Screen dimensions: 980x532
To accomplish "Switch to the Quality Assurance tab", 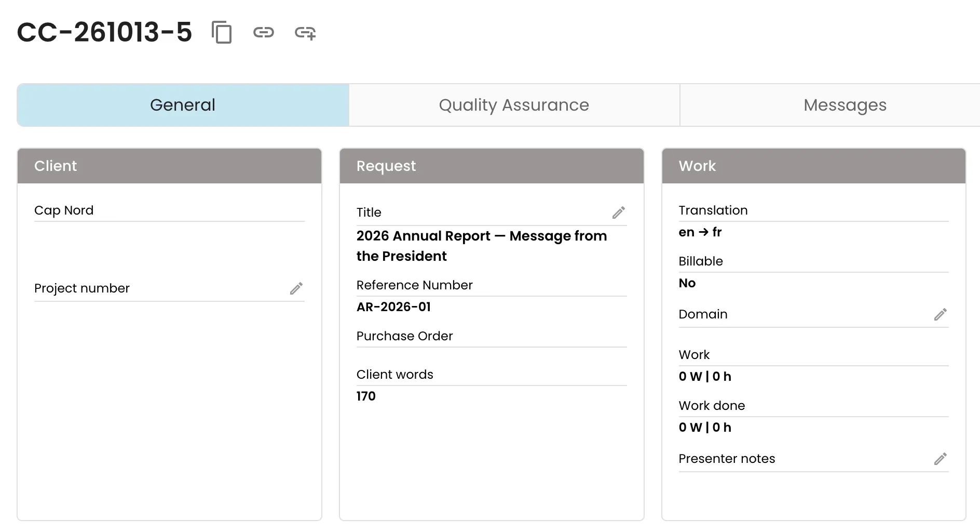I will 514,105.
